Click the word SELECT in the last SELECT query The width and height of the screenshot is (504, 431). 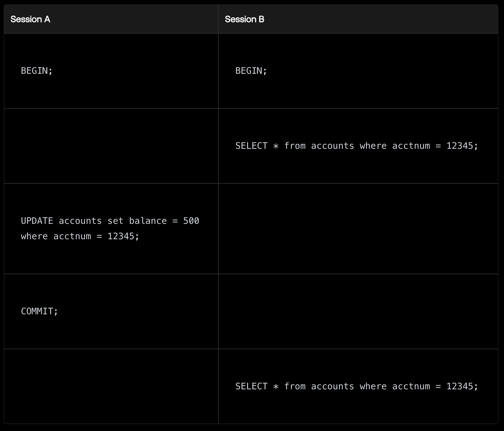click(x=251, y=386)
